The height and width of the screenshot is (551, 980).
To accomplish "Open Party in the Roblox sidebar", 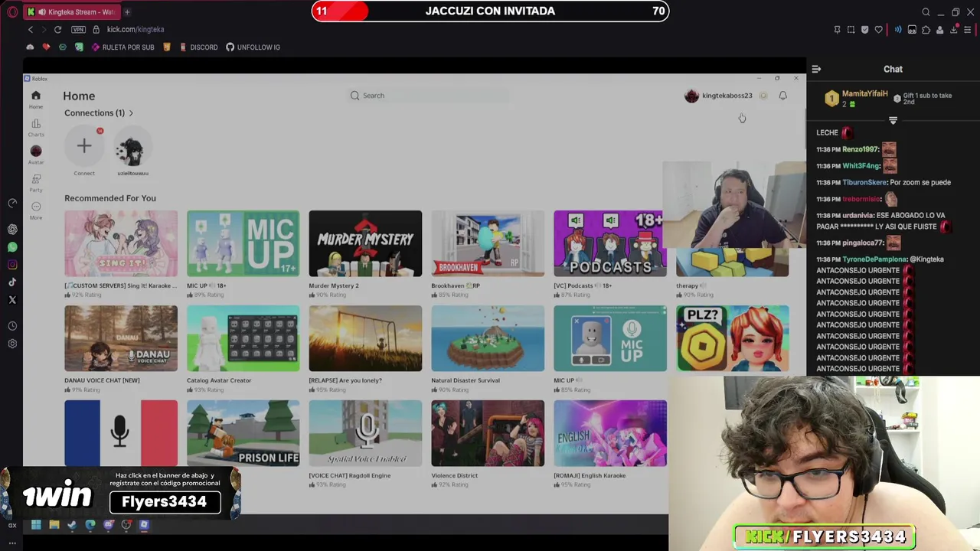I will pos(36,183).
